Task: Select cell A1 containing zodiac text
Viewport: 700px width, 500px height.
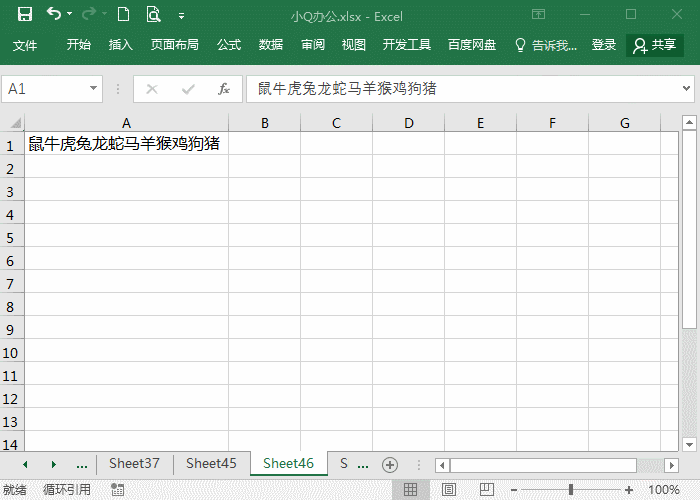Action: click(x=126, y=144)
